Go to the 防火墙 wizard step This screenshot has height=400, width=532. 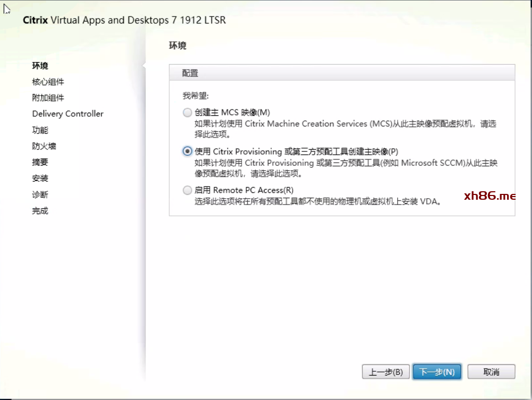[44, 146]
